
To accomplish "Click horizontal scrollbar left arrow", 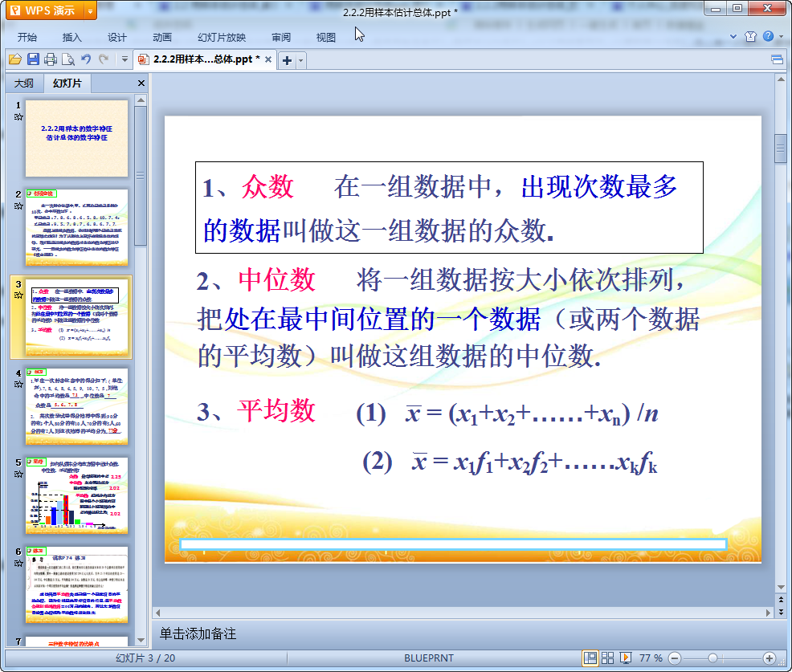I will (x=158, y=613).
